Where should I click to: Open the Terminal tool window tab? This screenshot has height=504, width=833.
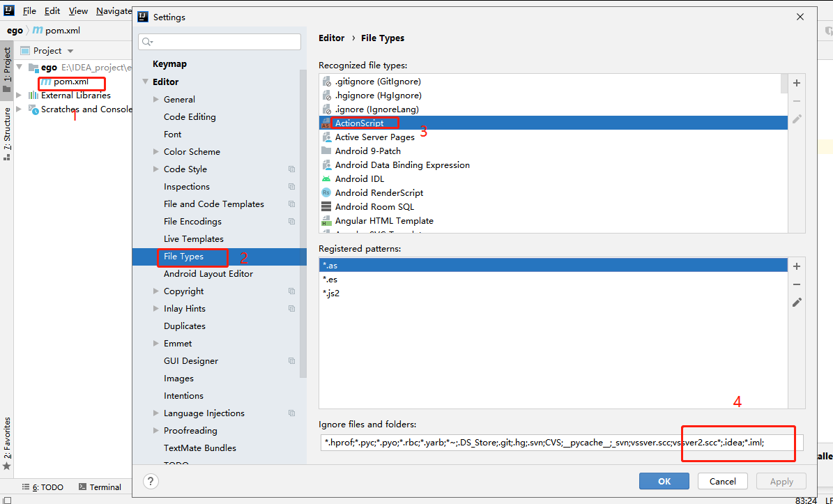100,487
